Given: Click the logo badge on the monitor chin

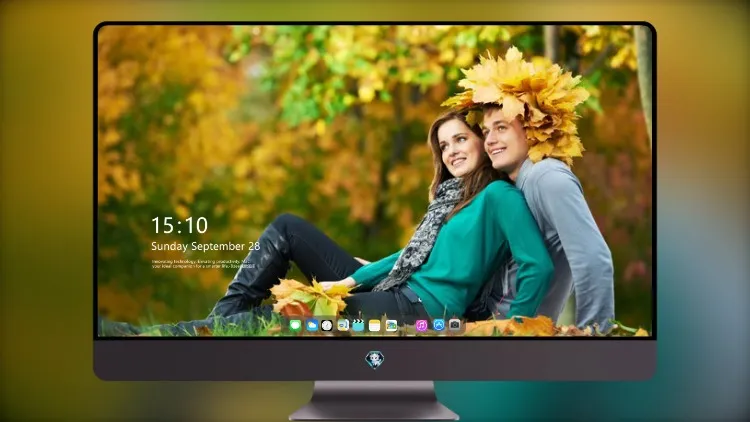Looking at the screenshot, I should click(x=375, y=360).
